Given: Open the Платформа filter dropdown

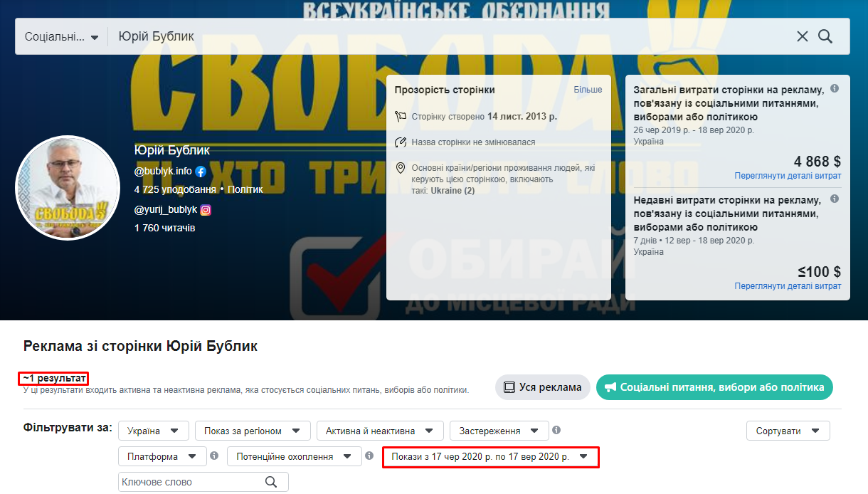Looking at the screenshot, I should tap(162, 456).
